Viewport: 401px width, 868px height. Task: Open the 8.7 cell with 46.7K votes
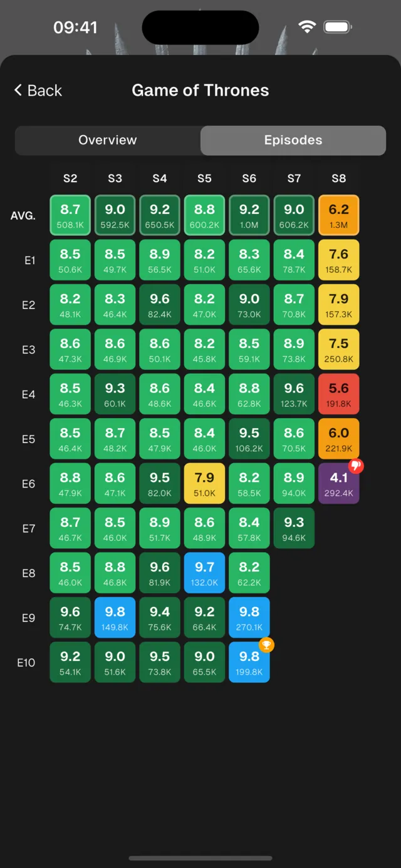coord(70,528)
